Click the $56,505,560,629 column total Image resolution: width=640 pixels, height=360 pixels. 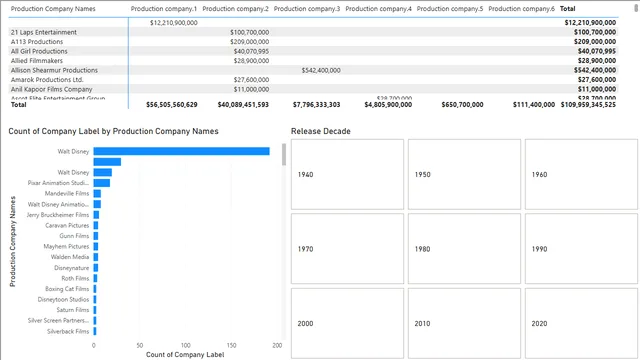click(172, 105)
